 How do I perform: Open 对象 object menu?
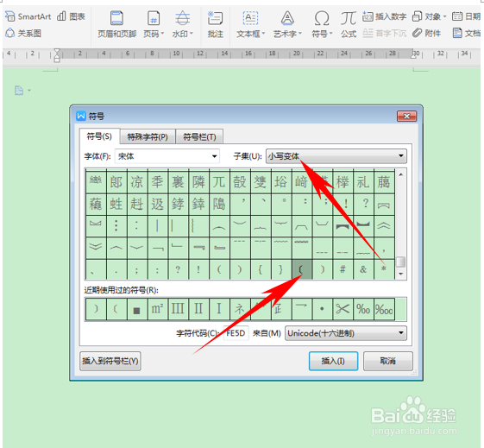(430, 16)
